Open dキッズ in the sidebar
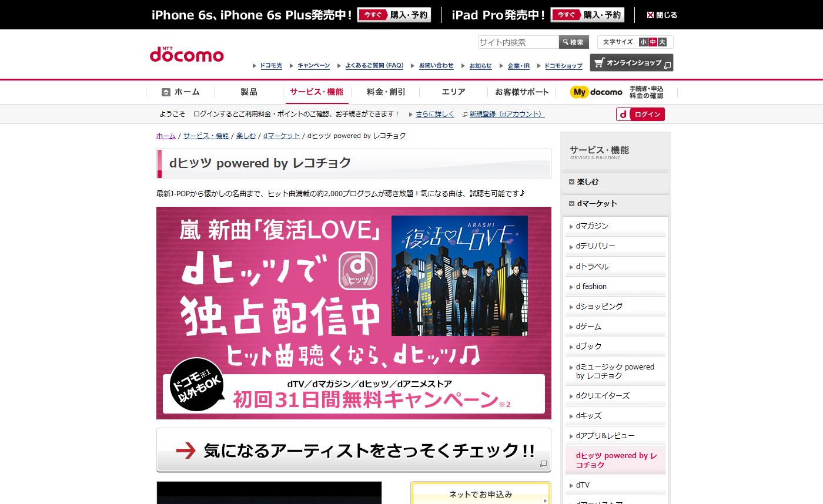Screen dimensions: 823x504 [x=615, y=416]
